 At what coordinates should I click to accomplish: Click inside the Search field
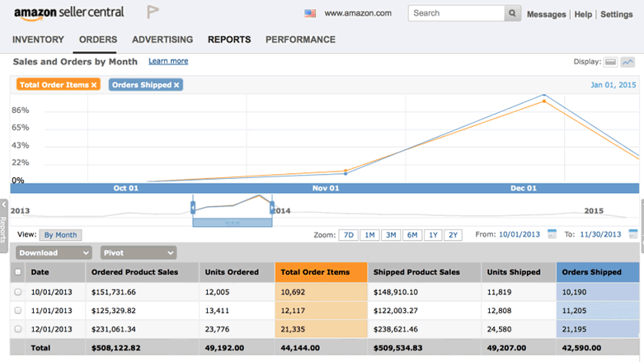point(456,13)
